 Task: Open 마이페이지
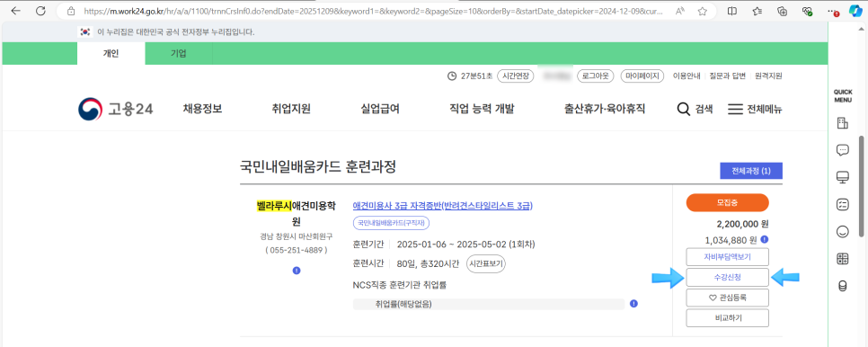click(x=642, y=76)
